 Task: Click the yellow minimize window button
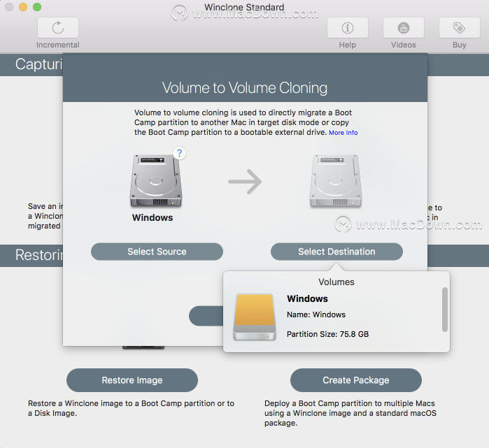pyautogui.click(x=23, y=7)
